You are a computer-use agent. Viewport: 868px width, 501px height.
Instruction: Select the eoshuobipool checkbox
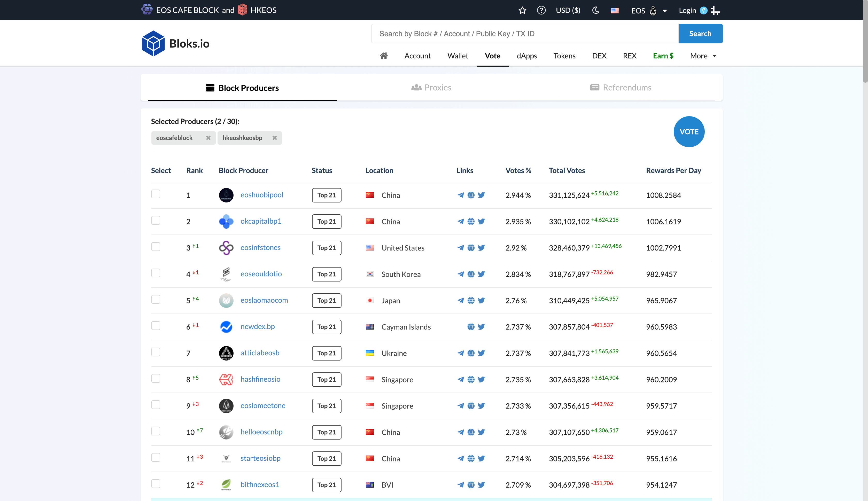[156, 194]
